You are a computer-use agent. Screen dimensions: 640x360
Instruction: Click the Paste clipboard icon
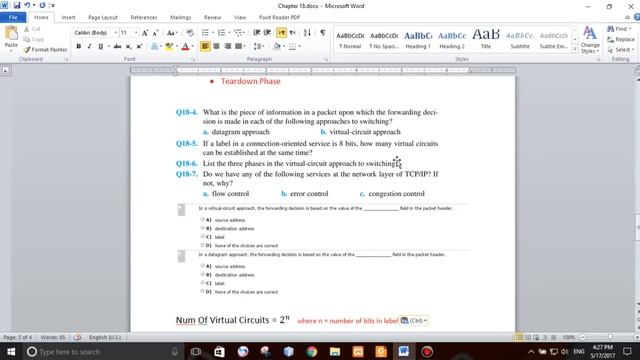click(11, 33)
